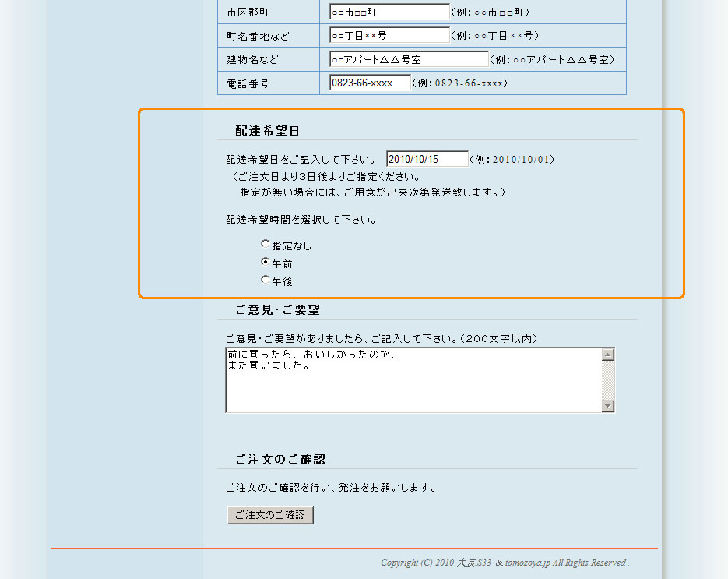Click the 配達希望時間を選択して下さい text
The height and width of the screenshot is (579, 728).
click(301, 219)
